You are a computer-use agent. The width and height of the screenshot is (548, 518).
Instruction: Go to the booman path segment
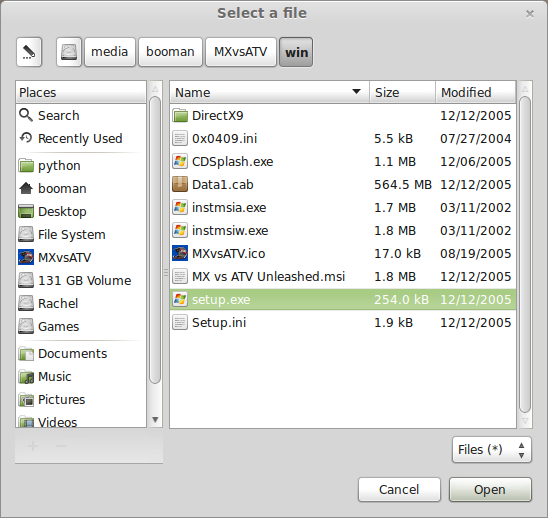tap(170, 52)
